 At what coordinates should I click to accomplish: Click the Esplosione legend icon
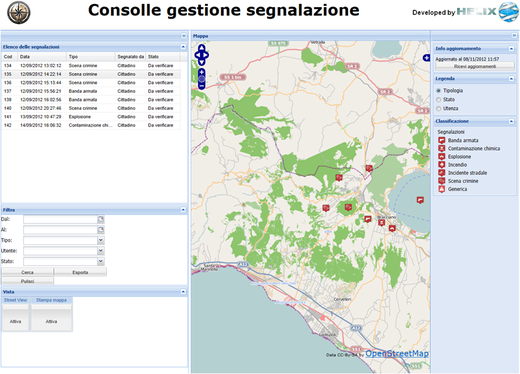442,156
